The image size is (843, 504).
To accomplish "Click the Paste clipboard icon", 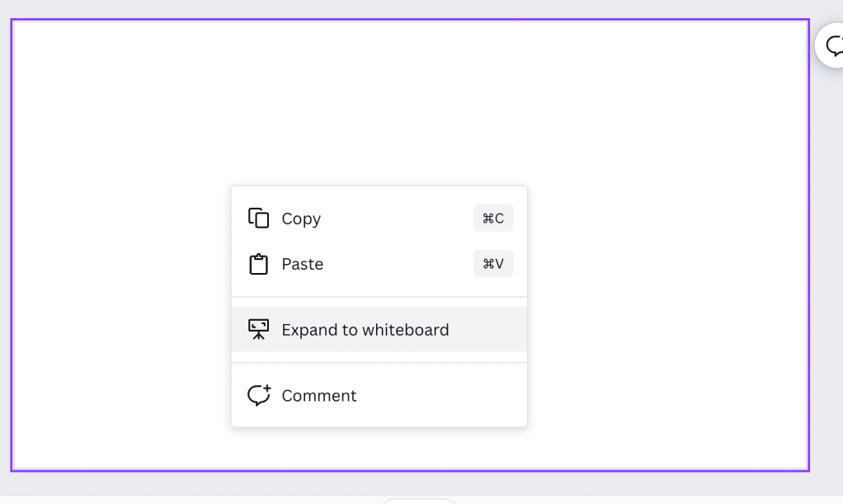I will click(x=259, y=265).
